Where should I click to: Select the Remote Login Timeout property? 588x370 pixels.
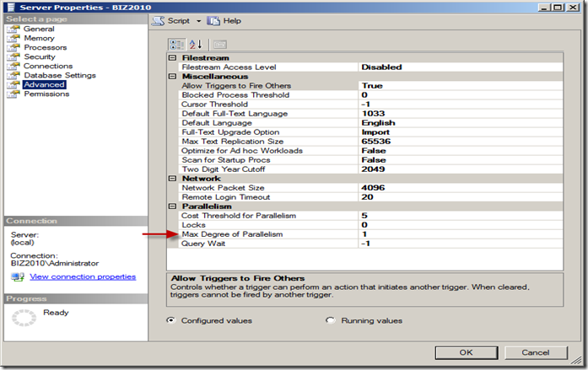point(226,197)
